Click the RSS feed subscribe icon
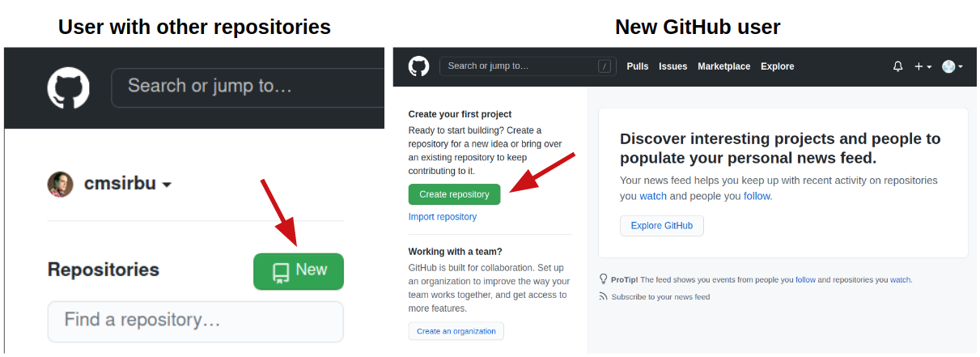The height and width of the screenshot is (357, 980). [x=603, y=297]
